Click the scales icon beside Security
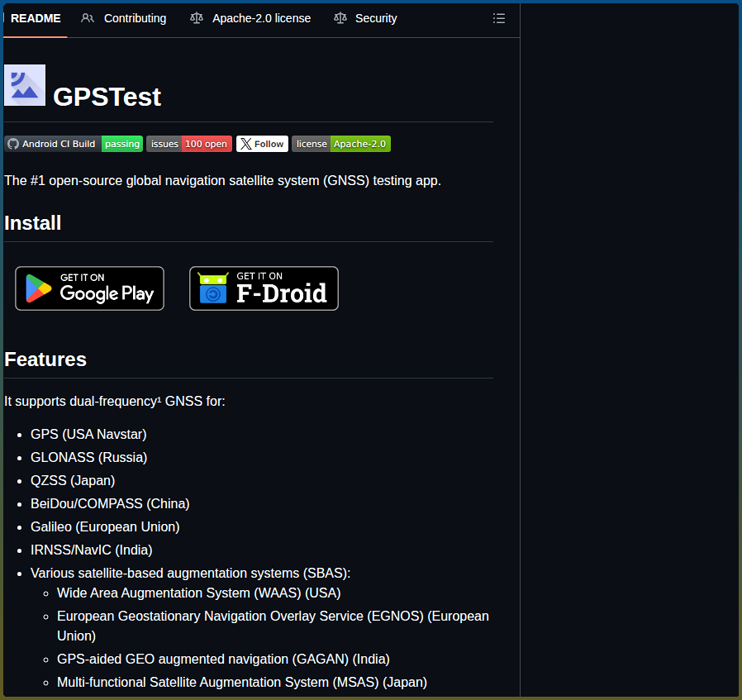The height and width of the screenshot is (700, 742). point(340,18)
